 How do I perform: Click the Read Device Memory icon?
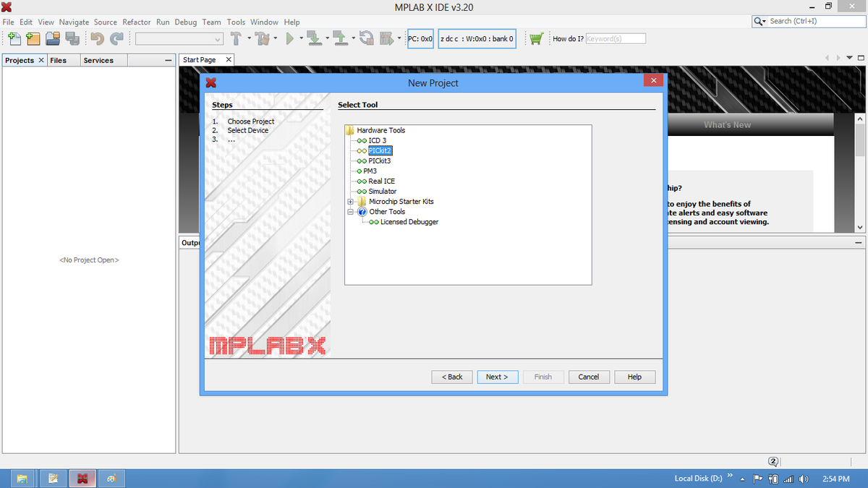(x=340, y=38)
